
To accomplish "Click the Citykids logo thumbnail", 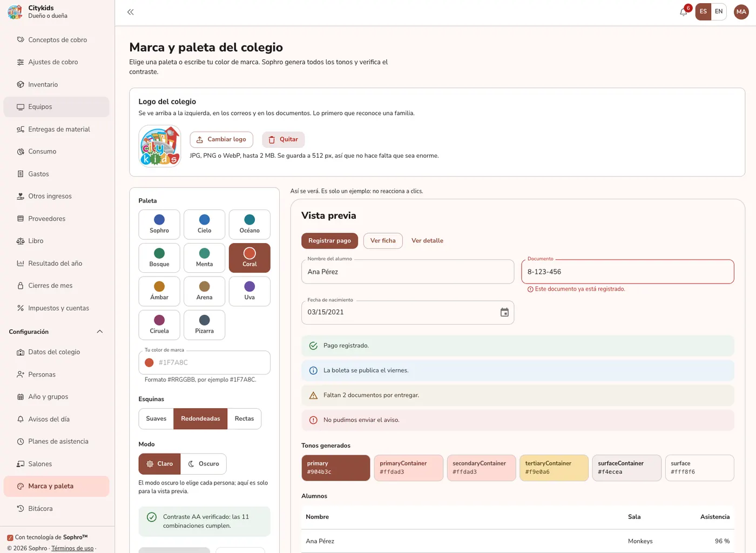I will click(x=160, y=146).
